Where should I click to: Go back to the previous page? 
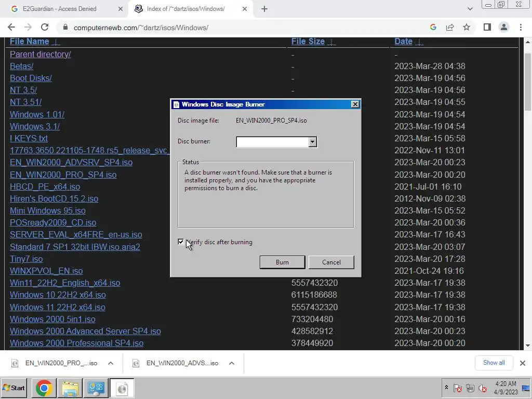(x=11, y=28)
